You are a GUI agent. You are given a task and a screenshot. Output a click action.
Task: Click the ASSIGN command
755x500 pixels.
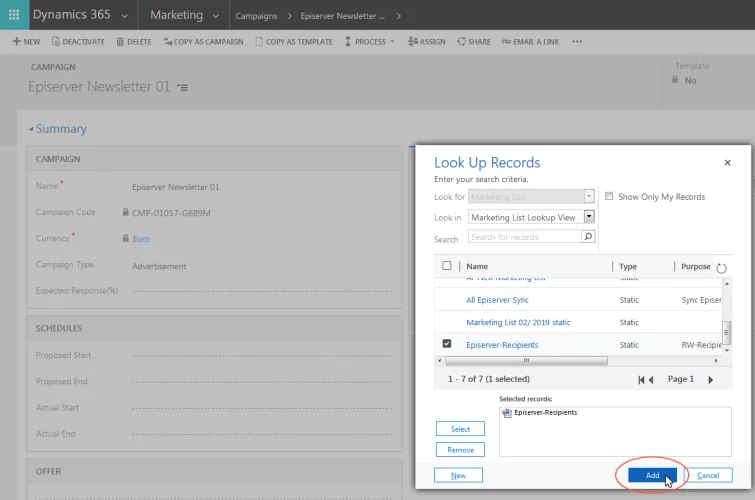click(427, 42)
